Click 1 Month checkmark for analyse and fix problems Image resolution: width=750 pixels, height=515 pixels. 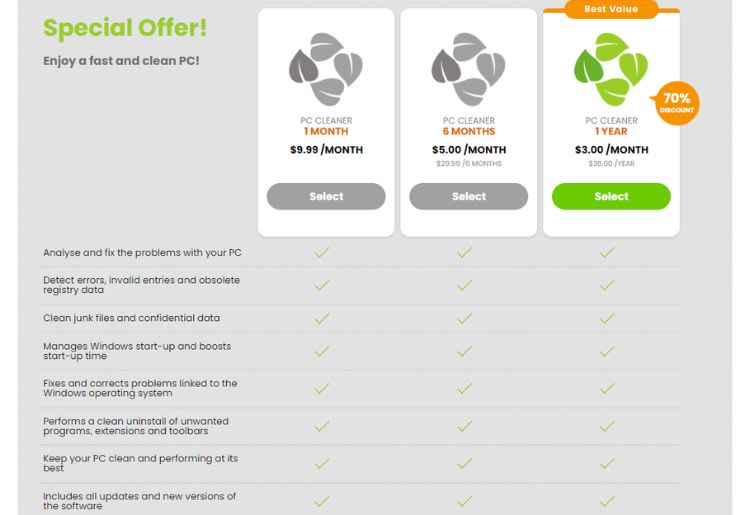pyautogui.click(x=322, y=253)
